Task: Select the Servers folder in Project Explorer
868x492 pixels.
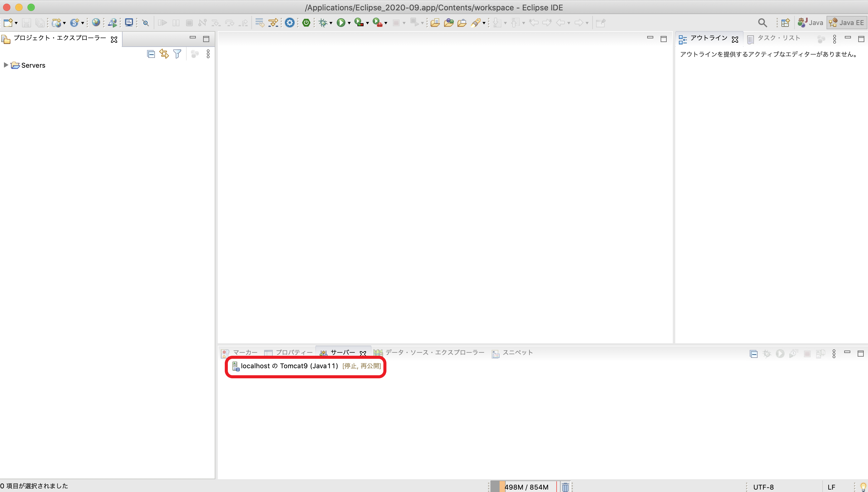Action: [x=28, y=65]
